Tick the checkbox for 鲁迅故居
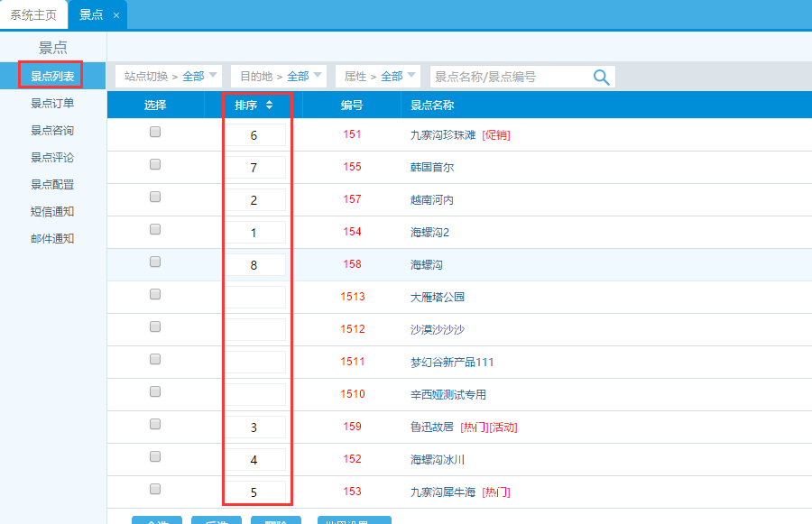 (x=155, y=424)
